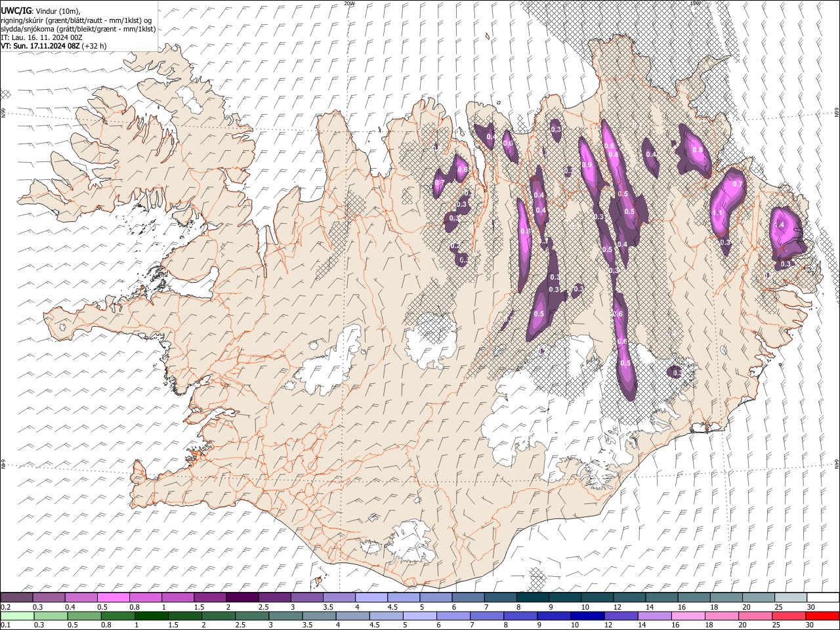Click the '18' label of the rain legend
Screen dimensions: 840x630
[711, 625]
